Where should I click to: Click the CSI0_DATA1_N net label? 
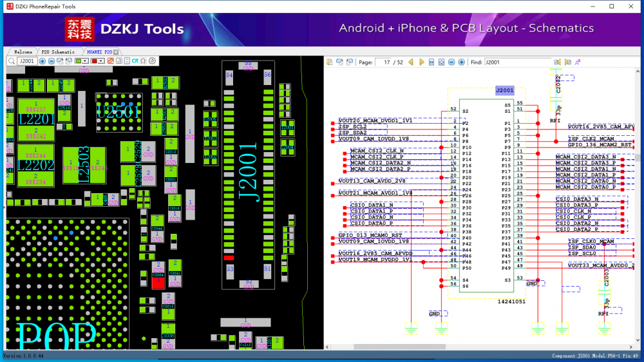point(372,205)
